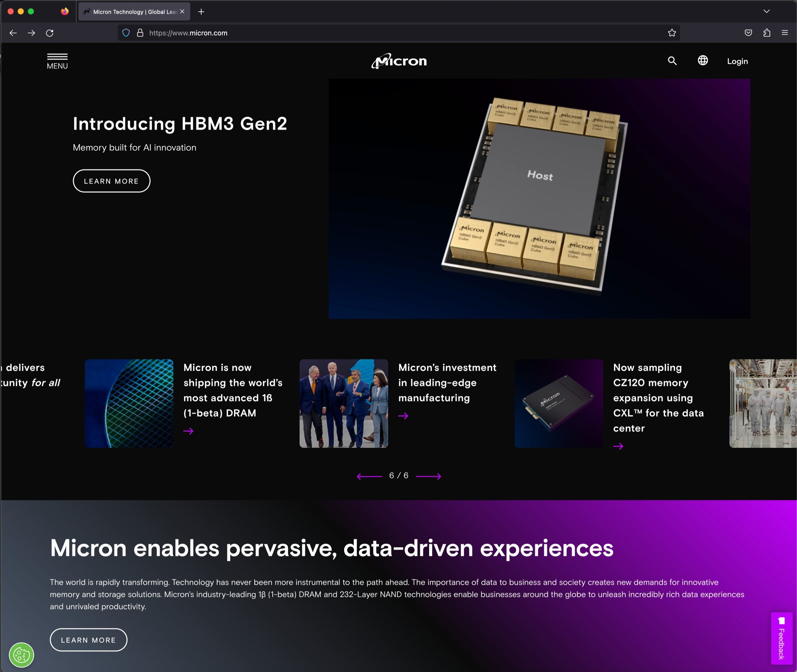Image resolution: width=797 pixels, height=672 pixels.
Task: Select the Micron Technology browser tab
Action: (x=134, y=12)
